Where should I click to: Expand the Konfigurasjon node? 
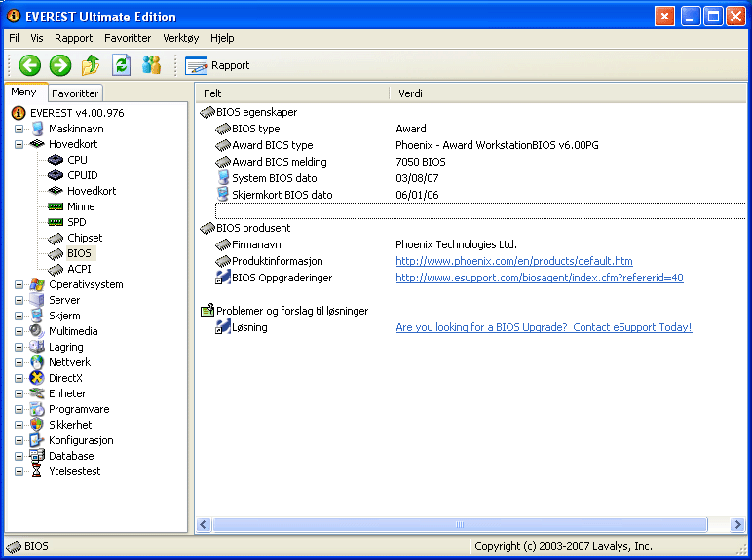coord(19,440)
